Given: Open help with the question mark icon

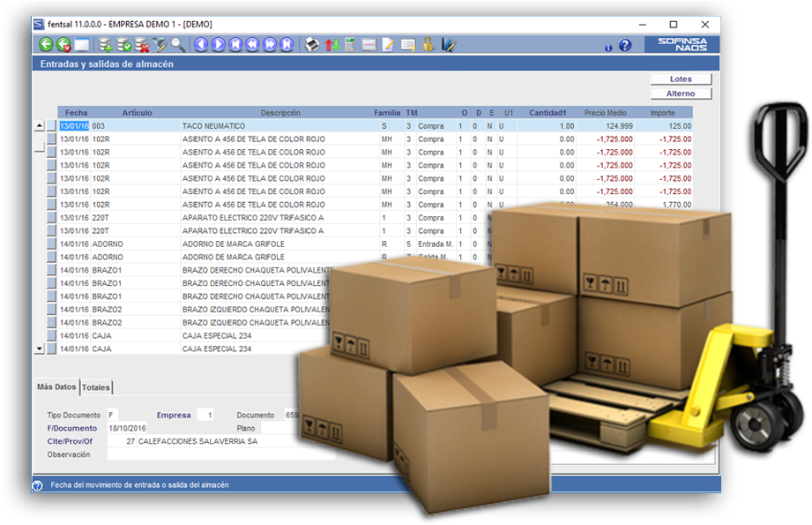Looking at the screenshot, I should pos(625,45).
